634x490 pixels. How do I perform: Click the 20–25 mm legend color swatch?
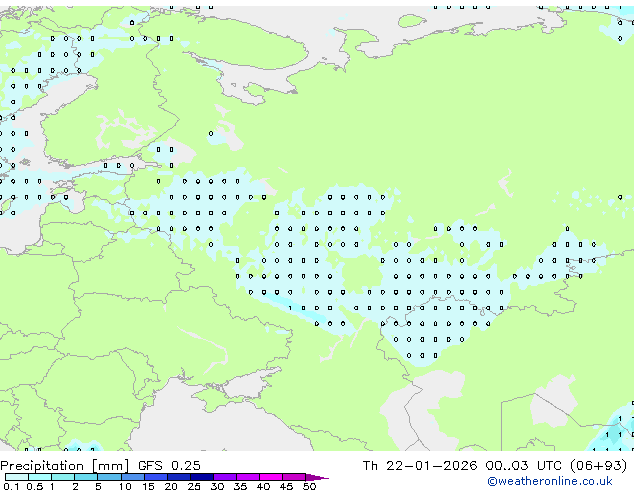178,477
